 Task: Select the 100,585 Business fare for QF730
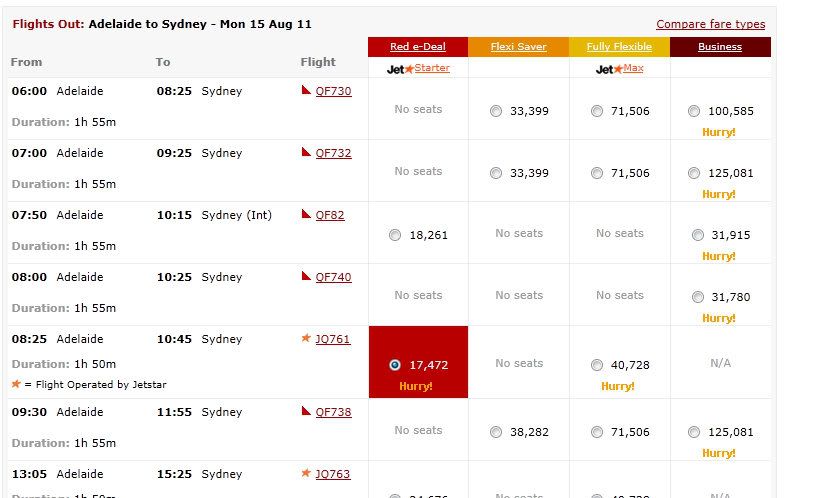[x=694, y=111]
